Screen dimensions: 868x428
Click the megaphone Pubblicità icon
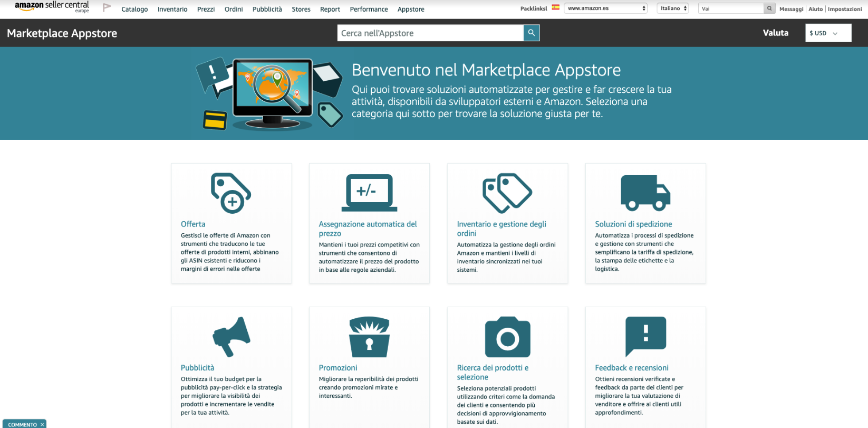pyautogui.click(x=231, y=337)
